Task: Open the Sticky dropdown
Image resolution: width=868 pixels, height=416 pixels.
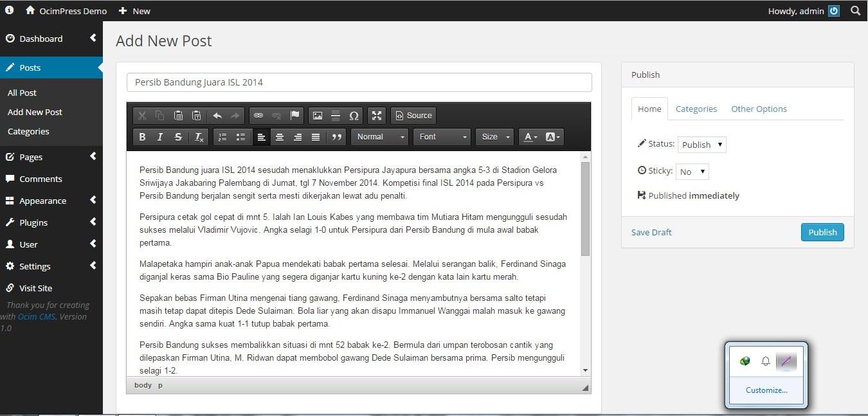Action: (692, 171)
